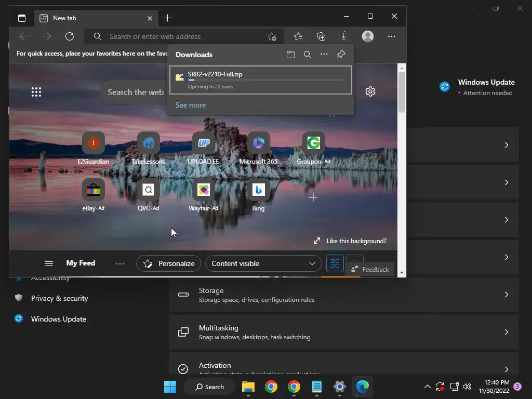Open the Bing quick link
532x399 pixels.
[259, 195]
